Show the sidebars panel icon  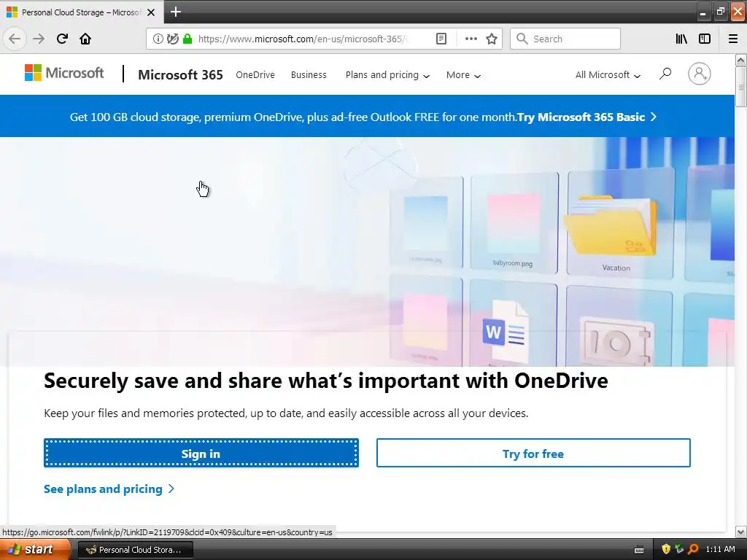[705, 39]
